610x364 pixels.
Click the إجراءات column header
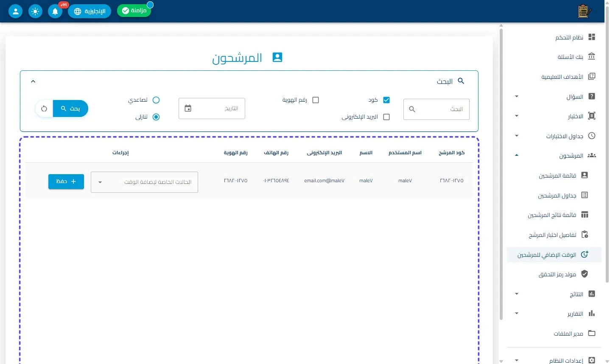(x=120, y=153)
